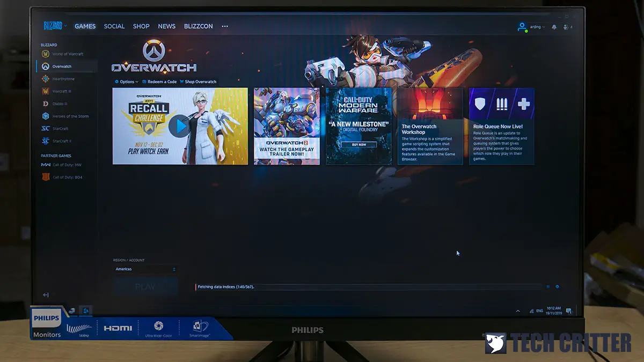Open the Americas region selector
Image resolution: width=644 pixels, height=362 pixels.
pyautogui.click(x=145, y=269)
